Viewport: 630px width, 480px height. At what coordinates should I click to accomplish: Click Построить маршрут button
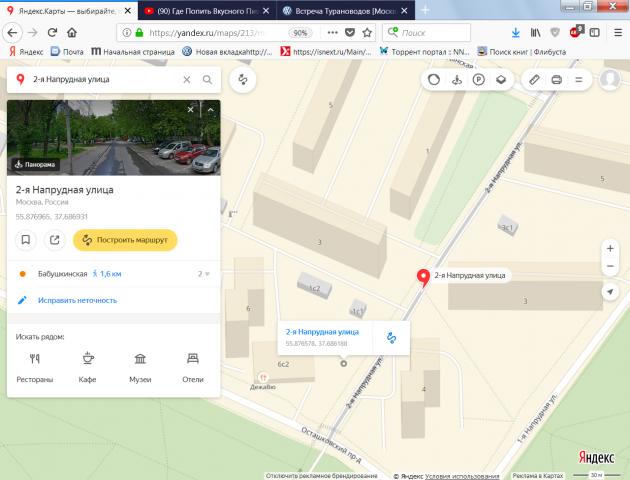125,240
